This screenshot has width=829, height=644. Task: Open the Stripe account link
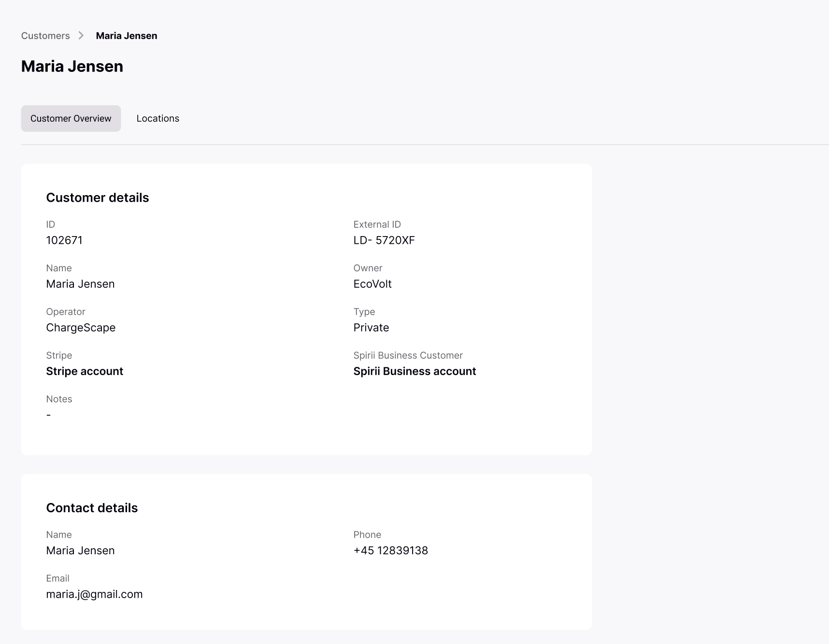(x=85, y=371)
